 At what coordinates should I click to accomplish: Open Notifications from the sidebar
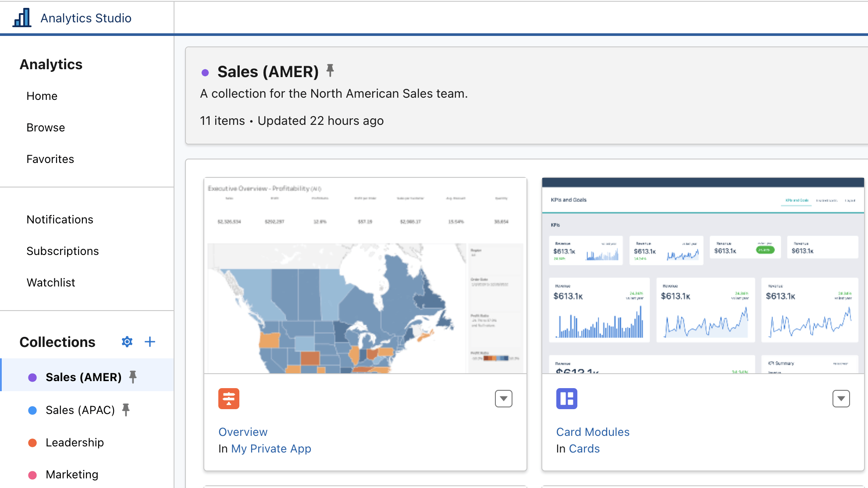60,219
